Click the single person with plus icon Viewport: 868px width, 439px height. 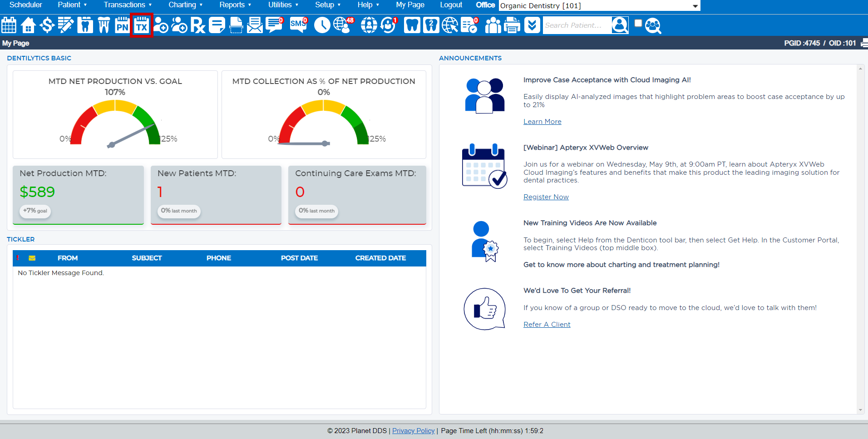pyautogui.click(x=161, y=25)
